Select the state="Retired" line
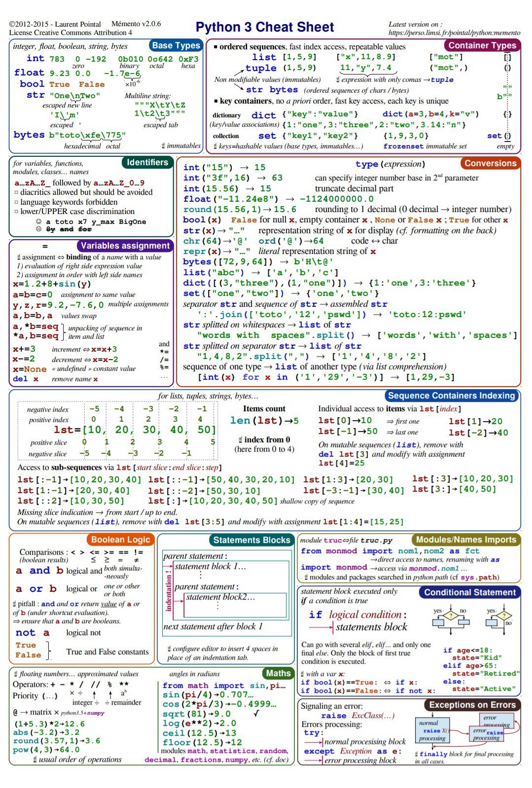 click(486, 674)
